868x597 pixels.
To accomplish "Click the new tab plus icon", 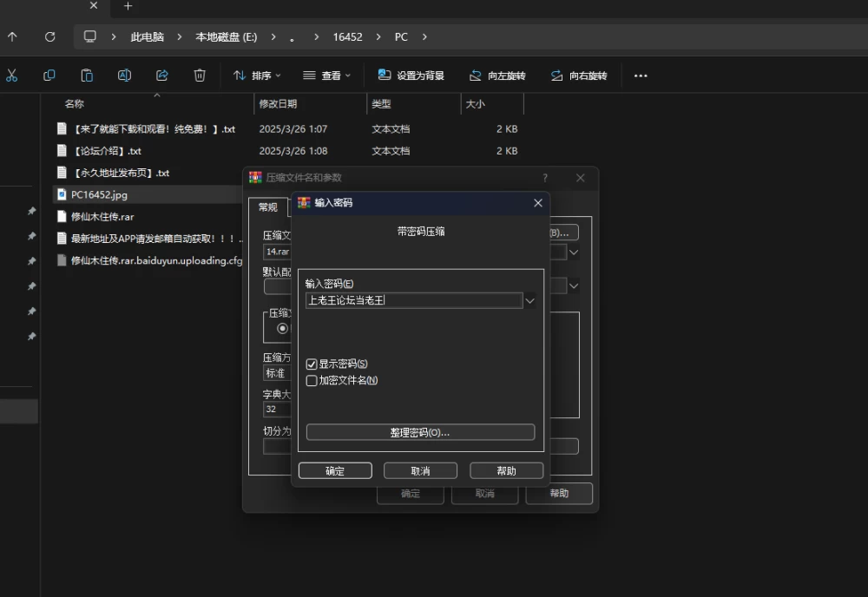I will coord(128,6).
